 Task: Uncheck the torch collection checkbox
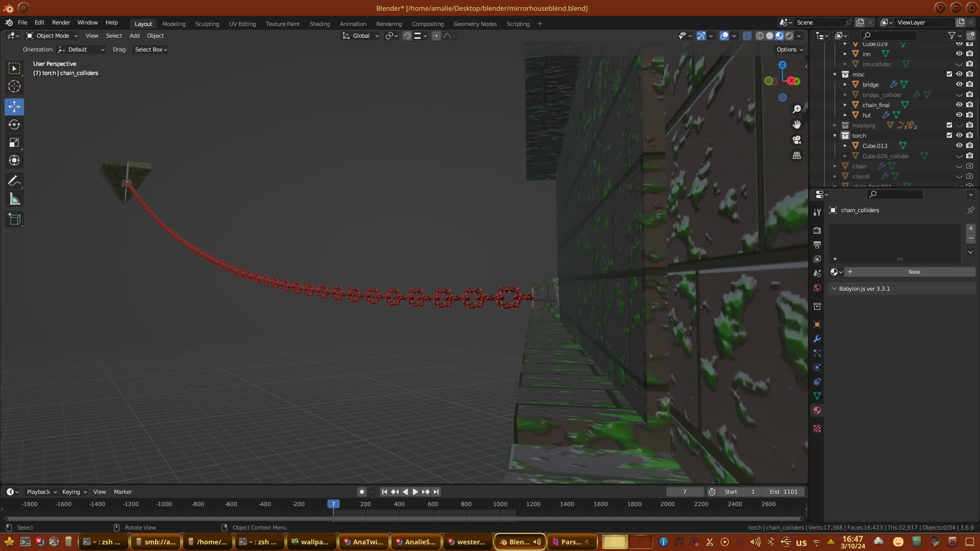[949, 135]
